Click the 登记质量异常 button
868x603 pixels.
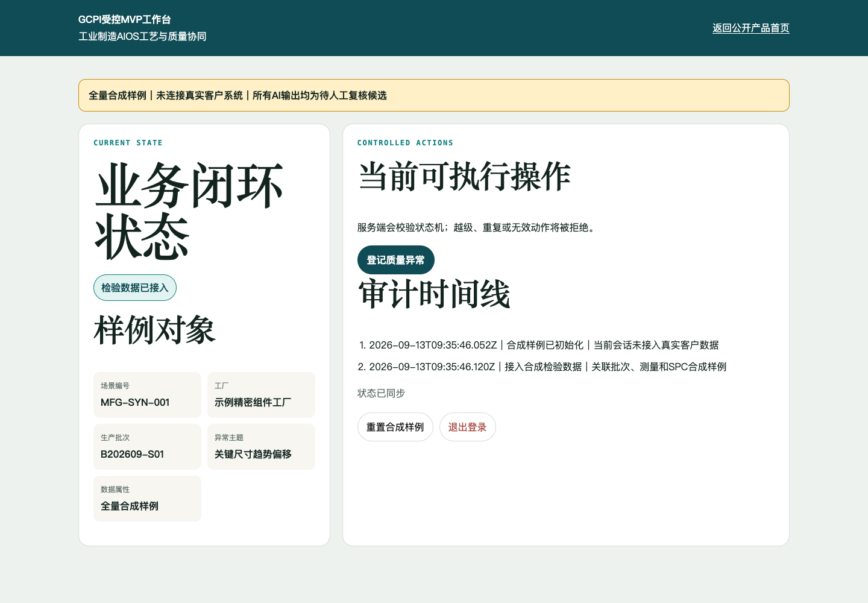(x=396, y=260)
